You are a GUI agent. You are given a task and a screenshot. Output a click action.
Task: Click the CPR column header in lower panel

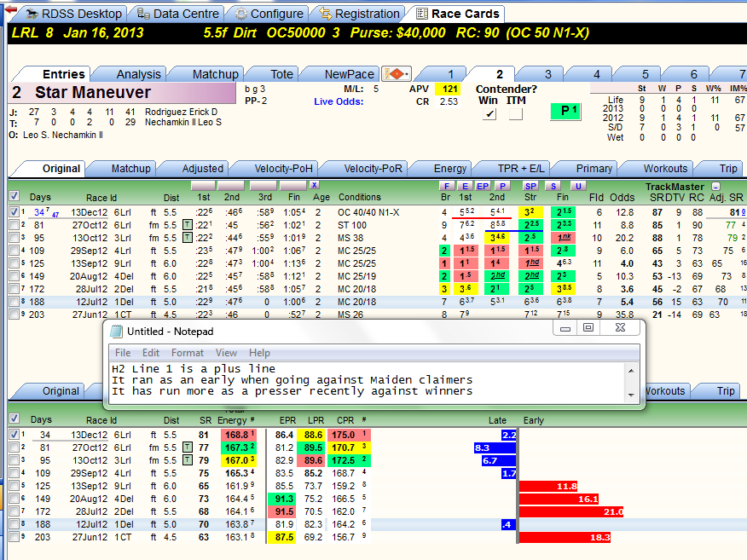pyautogui.click(x=345, y=420)
